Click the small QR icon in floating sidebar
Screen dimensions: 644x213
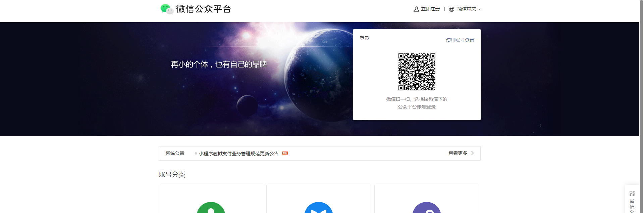click(632, 193)
